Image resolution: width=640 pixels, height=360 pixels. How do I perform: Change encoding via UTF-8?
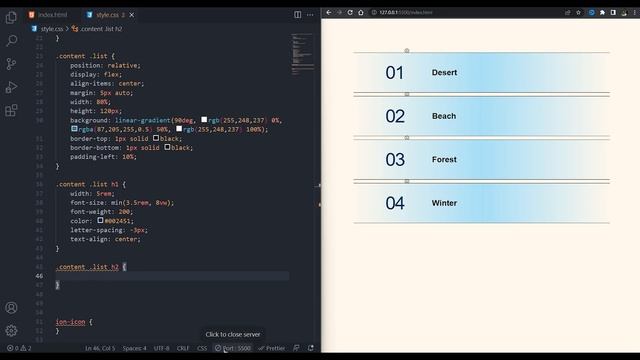click(162, 348)
